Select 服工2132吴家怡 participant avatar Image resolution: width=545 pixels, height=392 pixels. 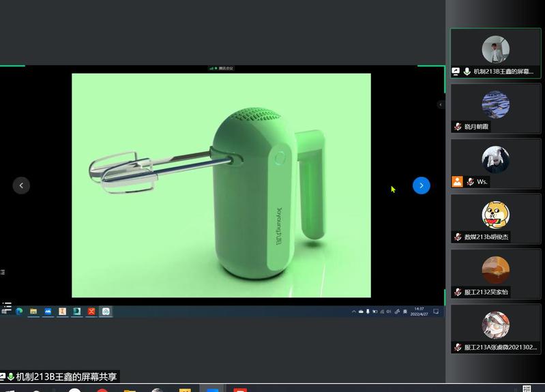point(496,270)
